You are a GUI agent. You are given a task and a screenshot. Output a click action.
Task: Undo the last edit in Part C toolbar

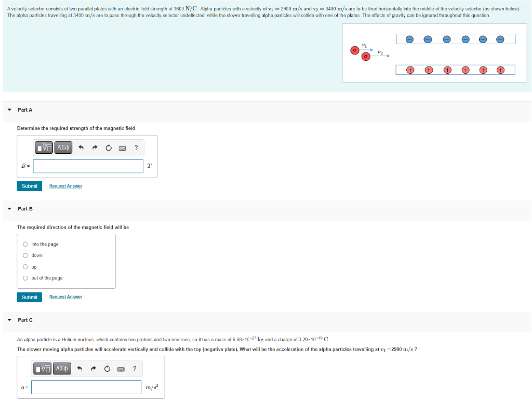coord(79,368)
